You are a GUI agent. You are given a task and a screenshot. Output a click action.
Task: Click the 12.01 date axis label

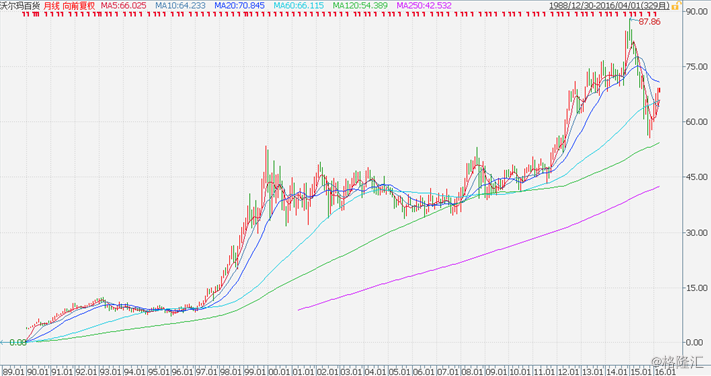(x=569, y=372)
